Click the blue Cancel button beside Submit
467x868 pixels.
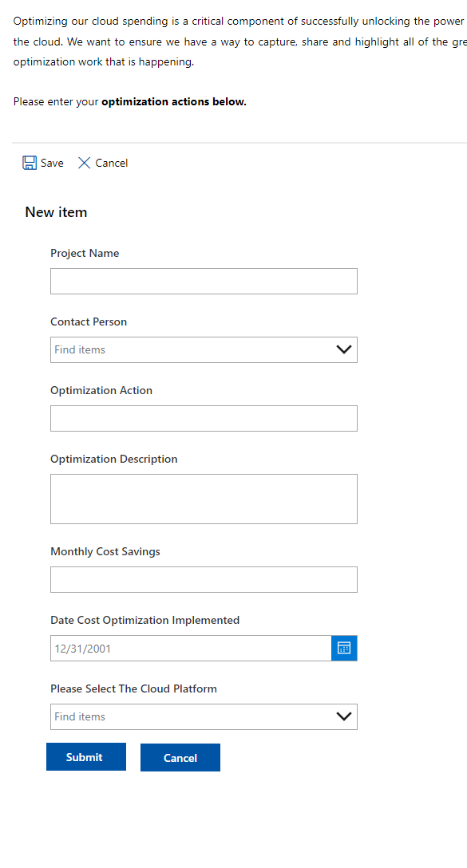click(x=180, y=757)
